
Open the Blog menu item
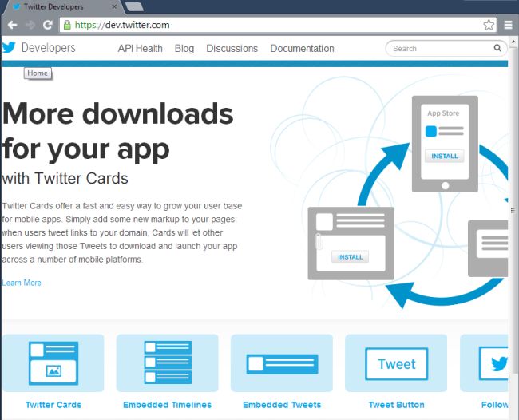pos(184,49)
